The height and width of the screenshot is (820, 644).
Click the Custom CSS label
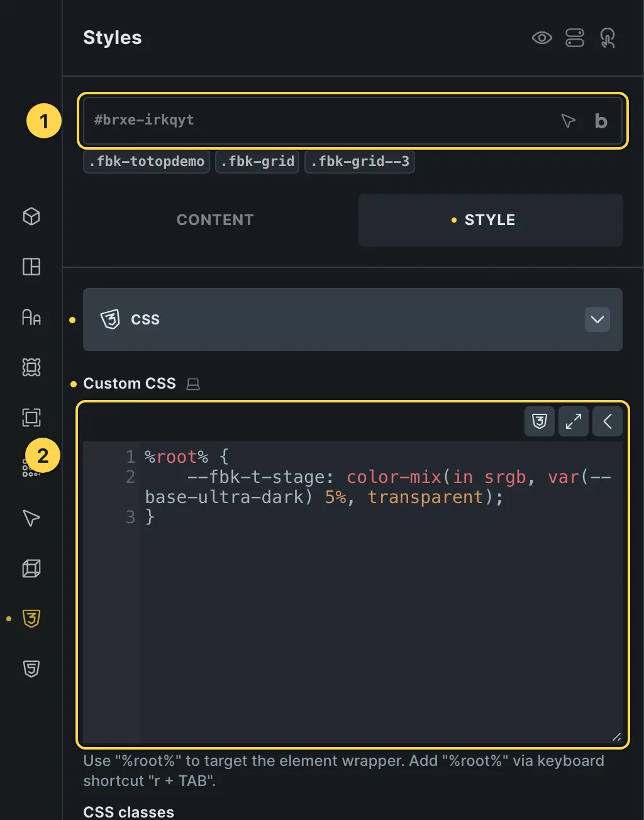coord(130,384)
